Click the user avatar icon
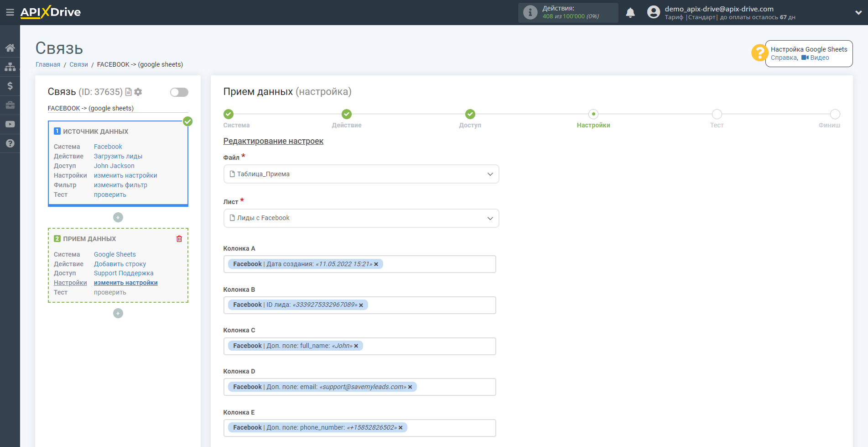The image size is (868, 447). 653,12
